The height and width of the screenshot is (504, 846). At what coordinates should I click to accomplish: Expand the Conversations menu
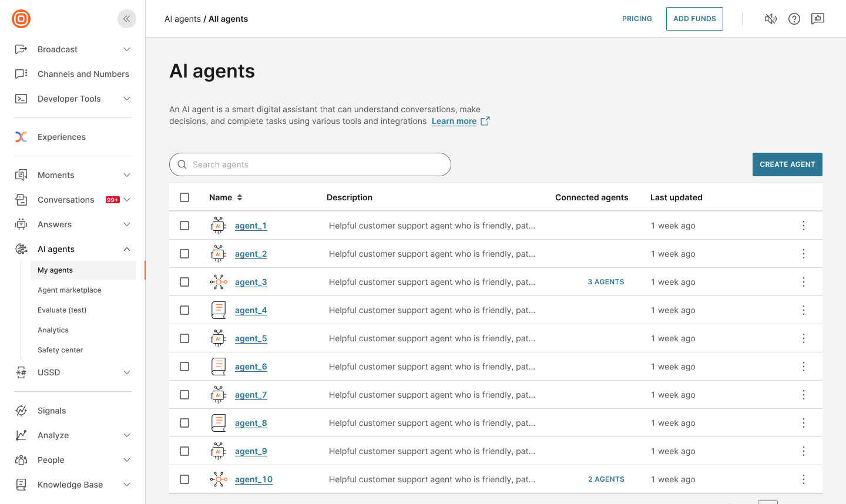126,199
